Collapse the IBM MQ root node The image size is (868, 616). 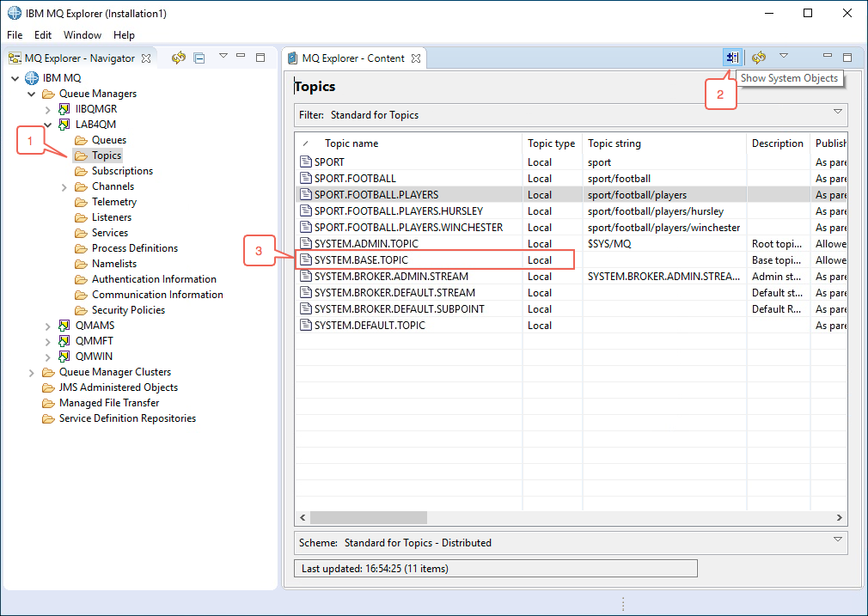pyautogui.click(x=15, y=78)
